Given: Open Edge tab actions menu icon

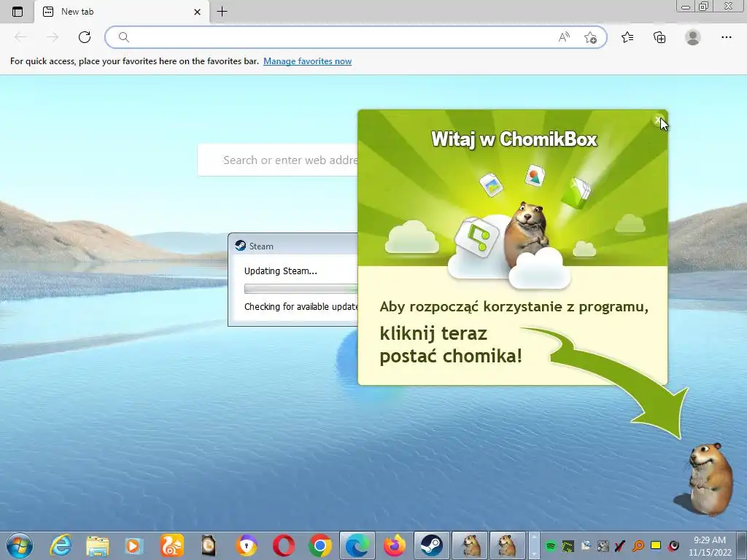Looking at the screenshot, I should click(x=18, y=12).
